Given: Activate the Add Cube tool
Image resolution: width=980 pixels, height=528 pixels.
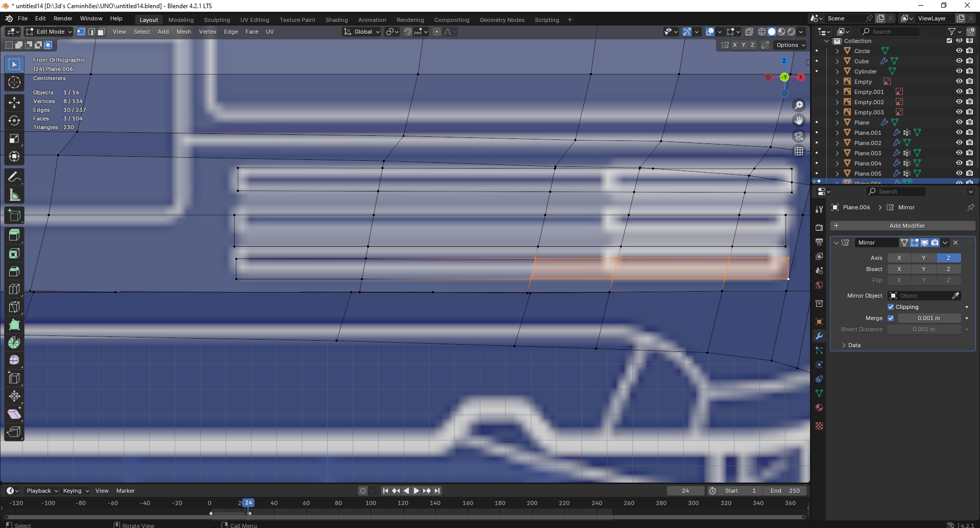Looking at the screenshot, I should click(14, 215).
